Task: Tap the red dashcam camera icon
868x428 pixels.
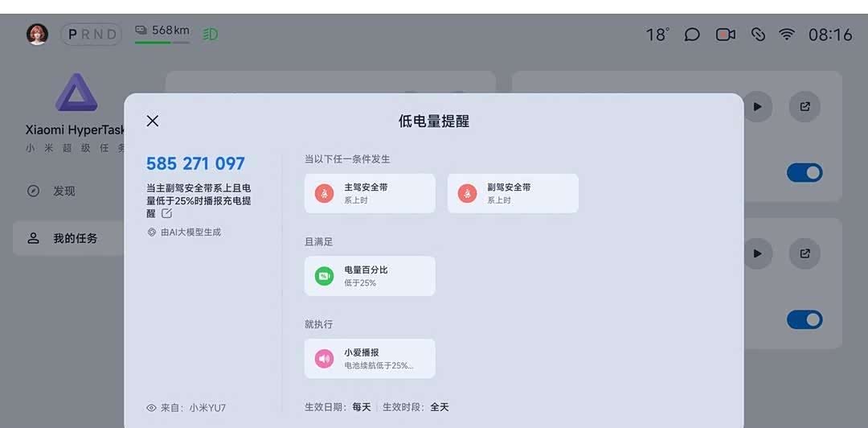Action: click(726, 35)
